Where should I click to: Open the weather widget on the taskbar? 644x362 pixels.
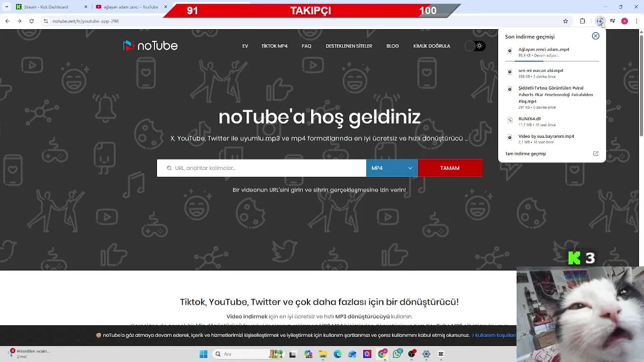[x=30, y=353]
